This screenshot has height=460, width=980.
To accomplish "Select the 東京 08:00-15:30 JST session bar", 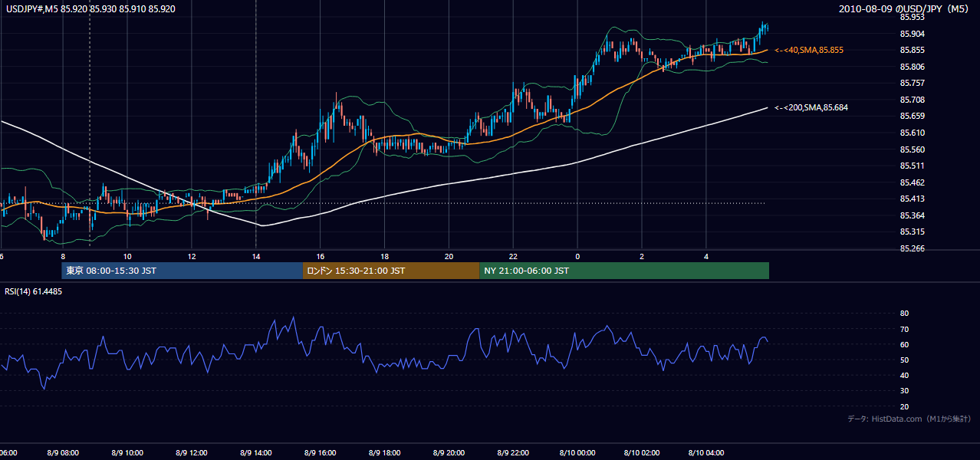I will coord(183,271).
